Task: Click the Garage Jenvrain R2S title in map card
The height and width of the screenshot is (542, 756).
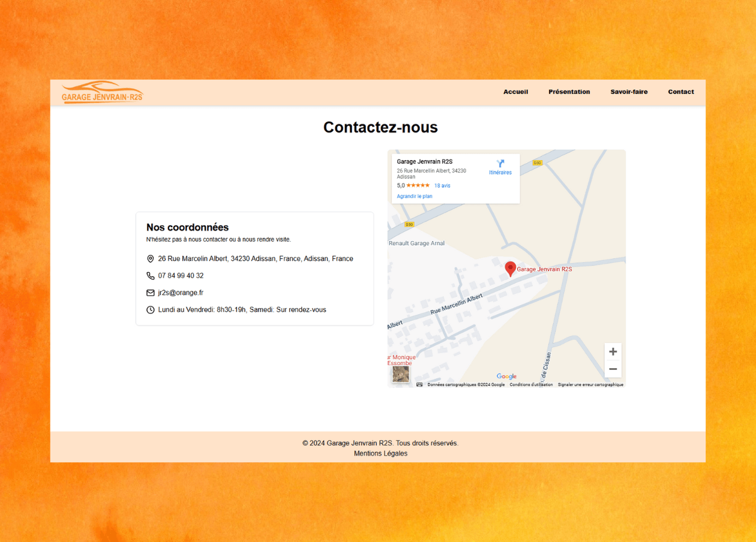Action: [x=425, y=162]
